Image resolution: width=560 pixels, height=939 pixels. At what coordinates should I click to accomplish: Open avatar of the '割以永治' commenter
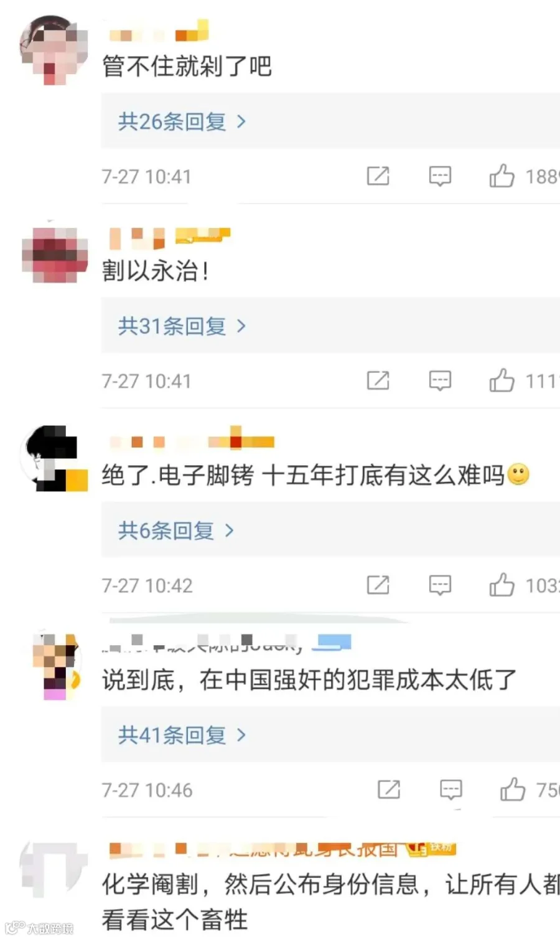(54, 255)
